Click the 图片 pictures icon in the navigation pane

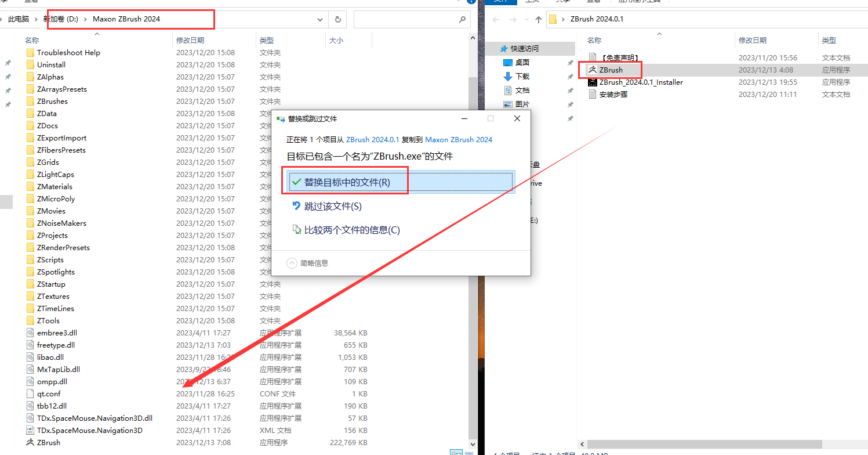(x=508, y=104)
